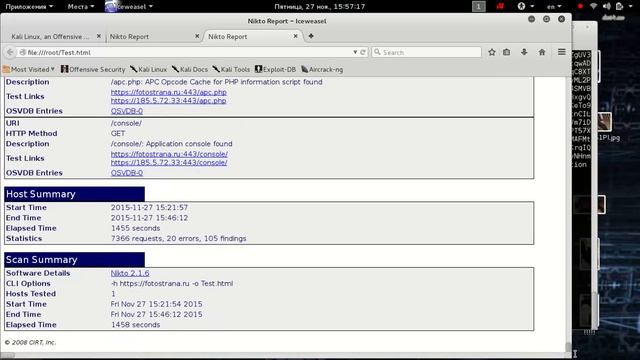The width and height of the screenshot is (640, 360).
Task: Click the Search input field
Action: pos(427,52)
